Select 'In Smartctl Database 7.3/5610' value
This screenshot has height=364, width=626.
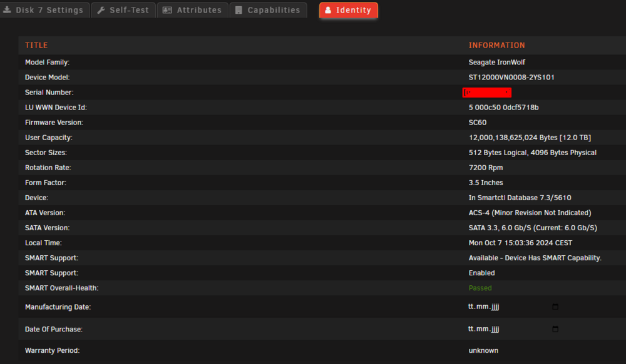(x=520, y=198)
